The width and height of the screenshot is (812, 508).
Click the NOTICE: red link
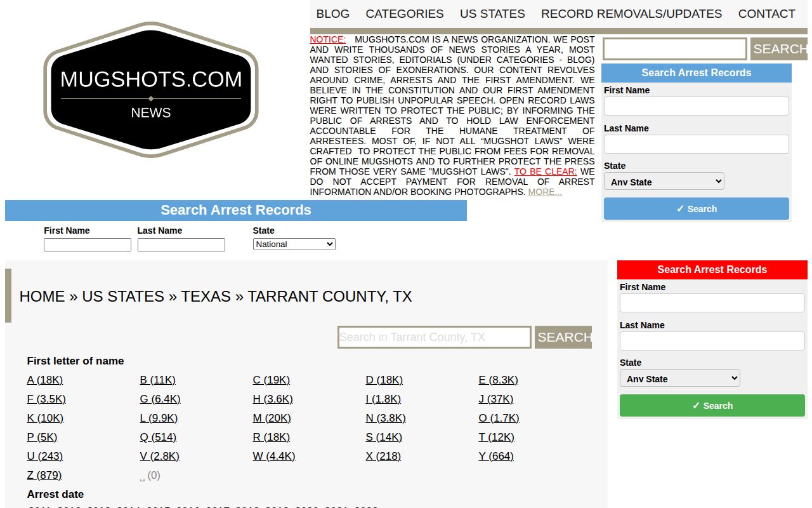click(x=328, y=39)
